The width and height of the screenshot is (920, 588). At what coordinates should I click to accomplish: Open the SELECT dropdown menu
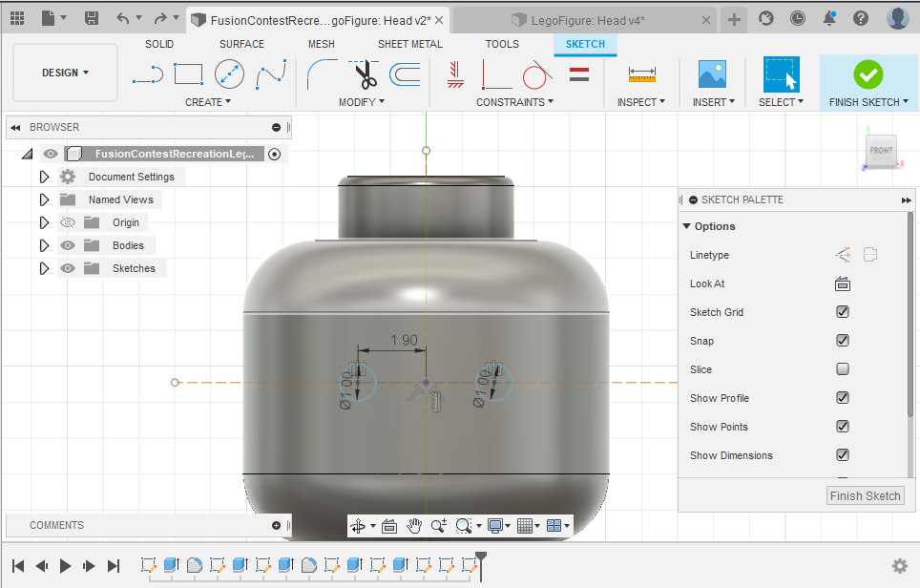coord(781,102)
